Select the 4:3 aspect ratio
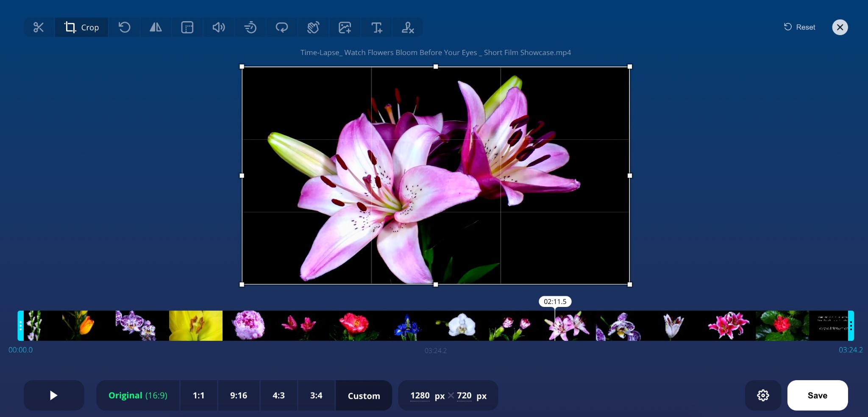The height and width of the screenshot is (417, 868). point(278,395)
